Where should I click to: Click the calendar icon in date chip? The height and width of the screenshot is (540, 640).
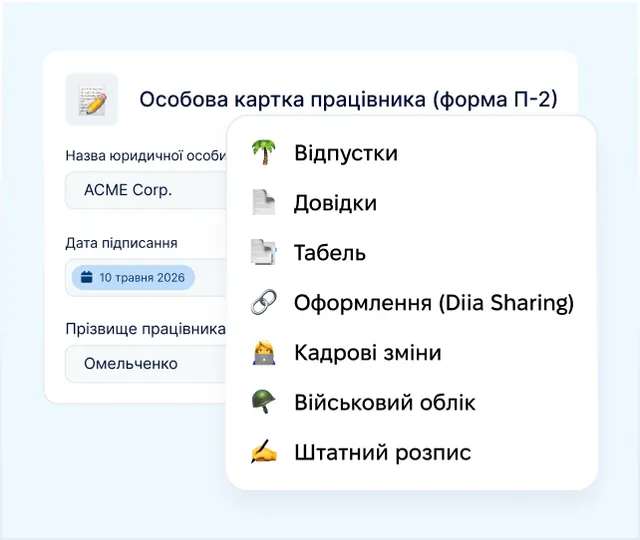[x=87, y=277]
